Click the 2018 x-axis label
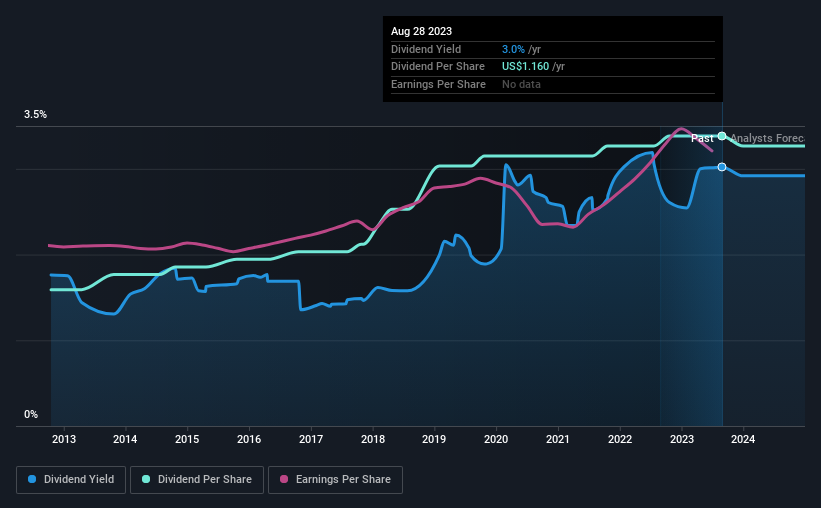821x508 pixels. [x=373, y=439]
